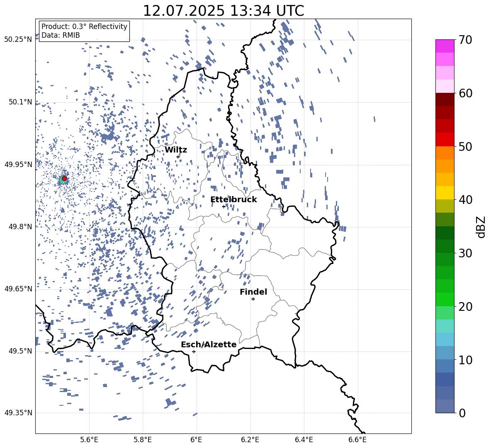Click the 50.1°N latitude label
This screenshot has height=448, width=491.
(x=20, y=102)
